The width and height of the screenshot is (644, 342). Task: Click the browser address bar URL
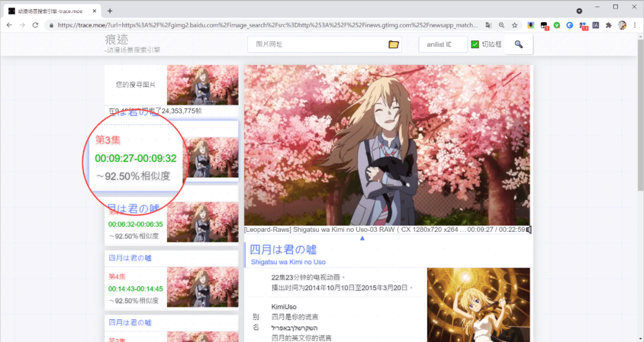[267, 25]
